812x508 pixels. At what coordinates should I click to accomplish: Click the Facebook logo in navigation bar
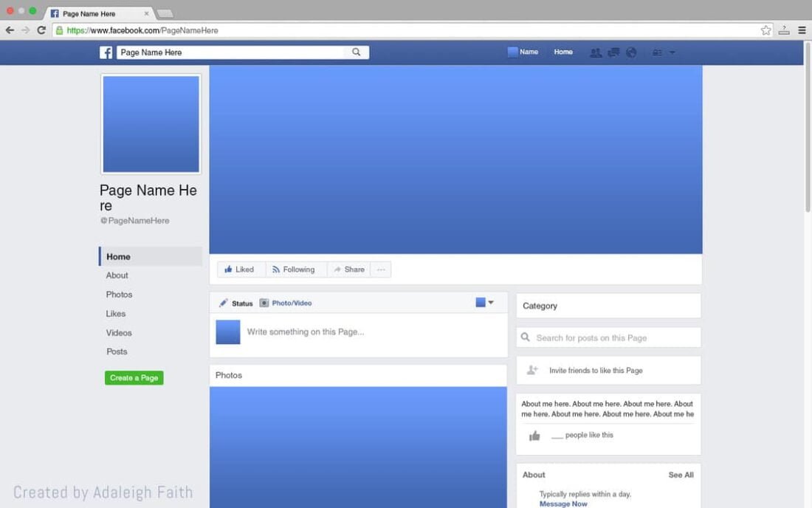[x=105, y=52]
